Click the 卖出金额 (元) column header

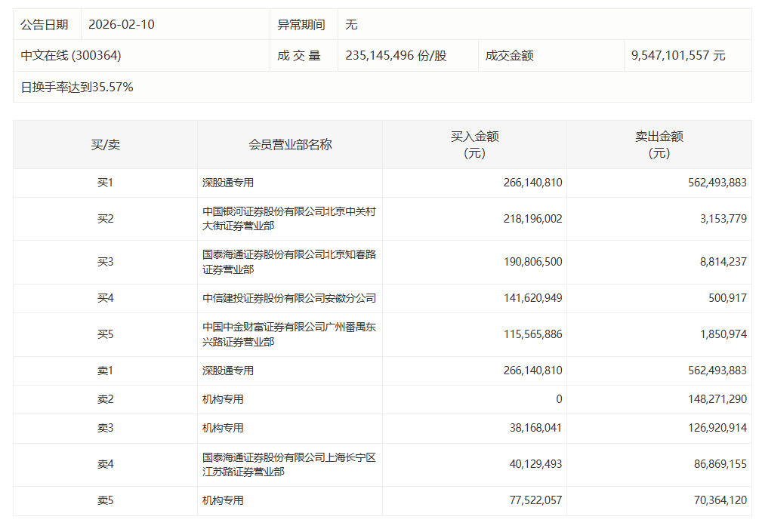click(x=659, y=144)
